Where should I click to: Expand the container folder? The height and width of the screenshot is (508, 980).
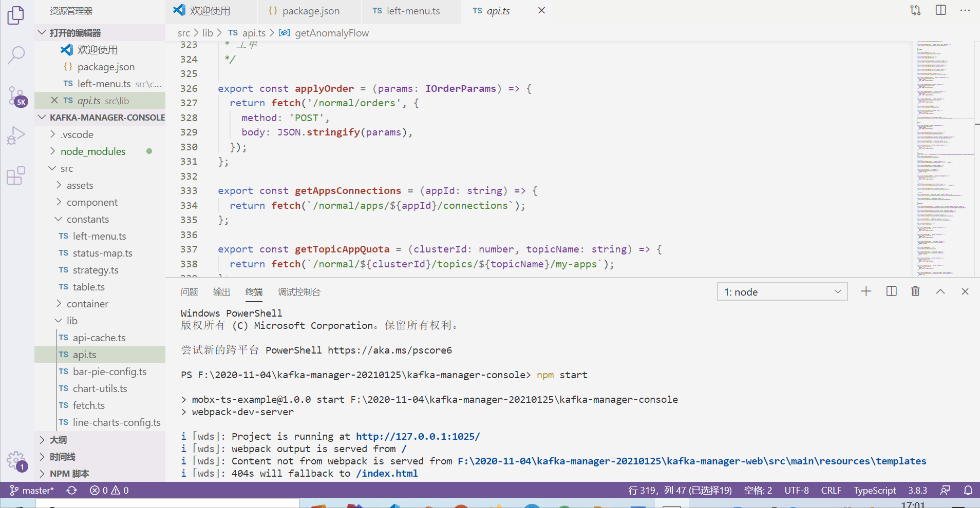click(100, 304)
